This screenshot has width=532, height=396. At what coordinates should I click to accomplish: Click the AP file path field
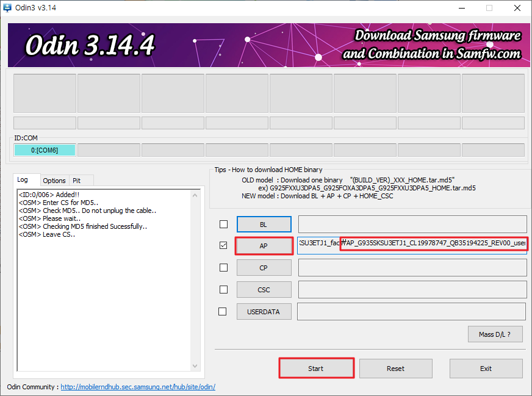click(412, 245)
